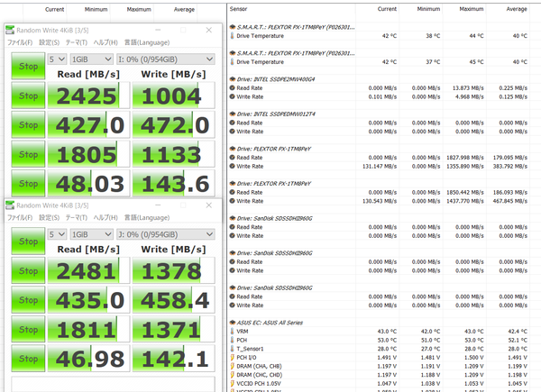Click PCH thermometer icon
This screenshot has width=541, height=392.
click(233, 340)
